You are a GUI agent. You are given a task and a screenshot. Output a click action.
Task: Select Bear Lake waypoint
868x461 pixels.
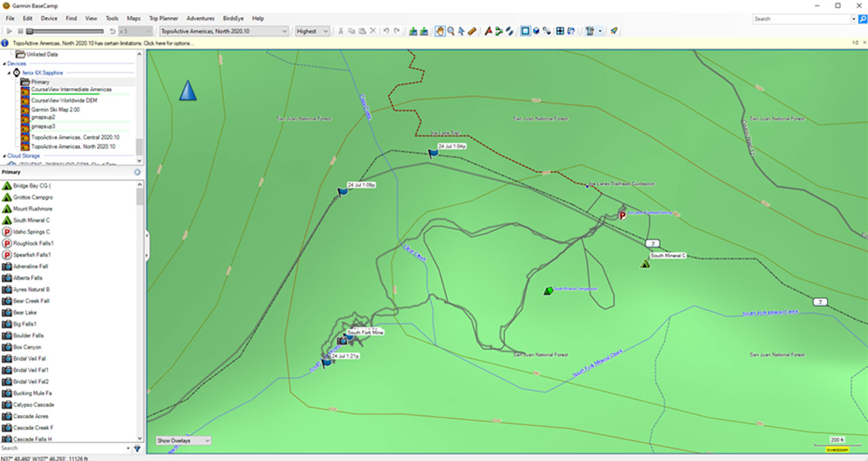coord(24,313)
